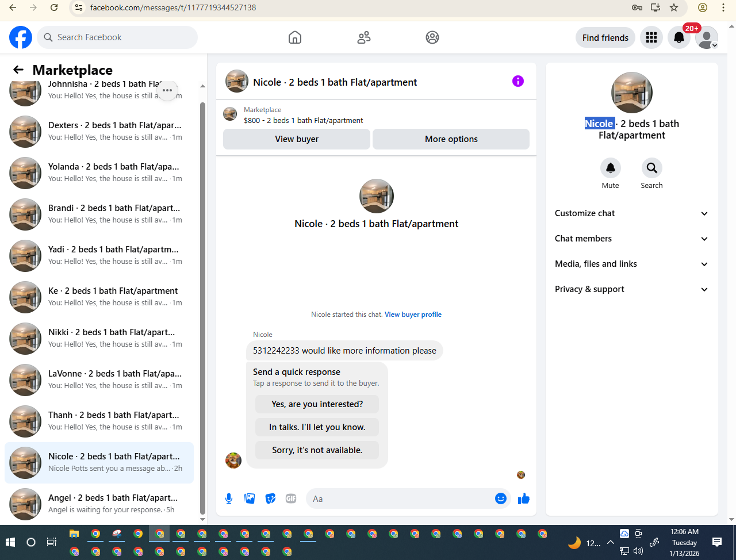
Task: Open the LaVonne conversation
Action: [x=99, y=380]
